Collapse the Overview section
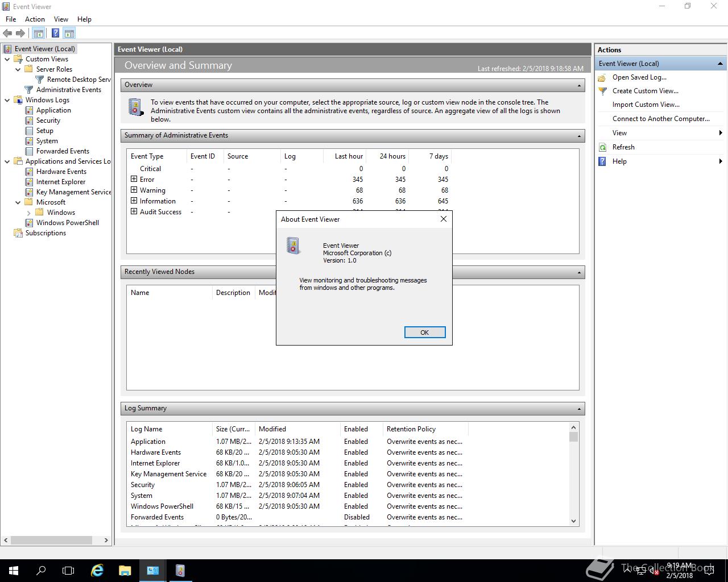 (x=579, y=85)
